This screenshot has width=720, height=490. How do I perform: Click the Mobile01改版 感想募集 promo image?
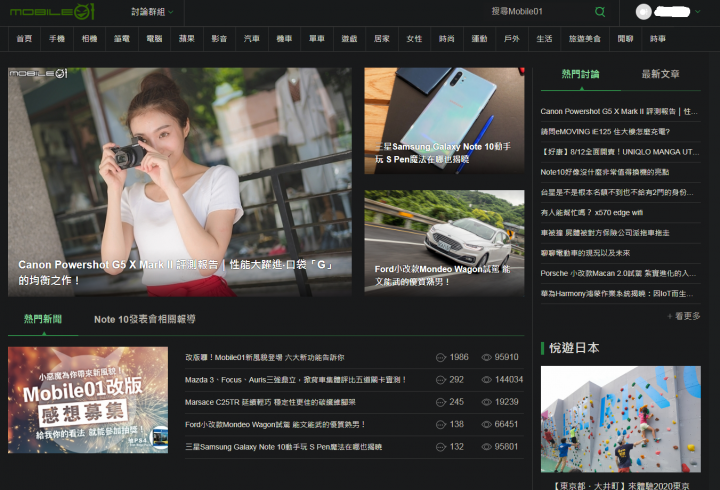[88, 400]
